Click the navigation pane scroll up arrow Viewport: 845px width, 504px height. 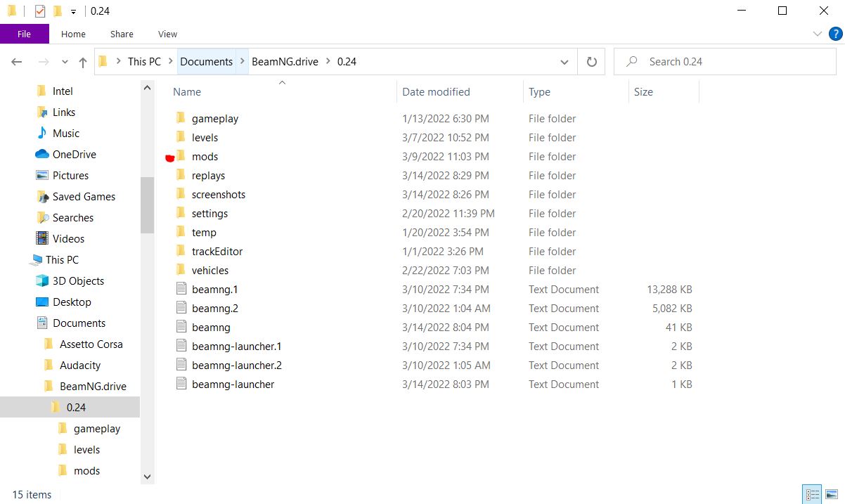[x=147, y=88]
